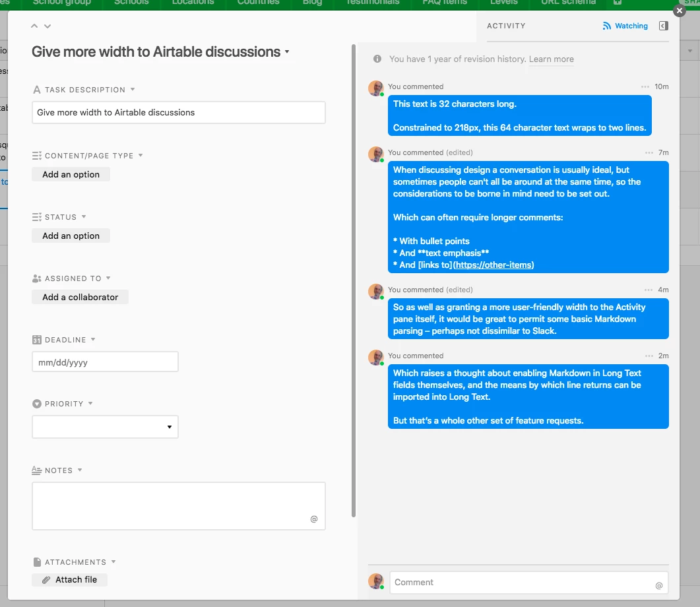Click avatar next to Comment box
This screenshot has height=607, width=700.
pos(376,581)
